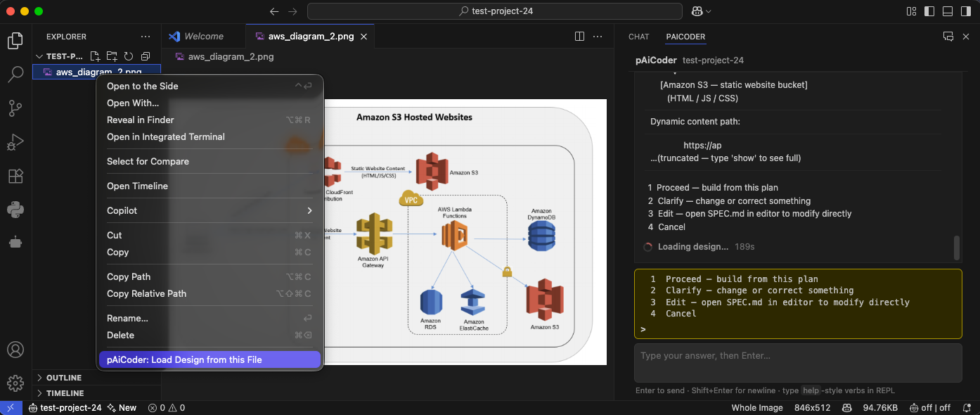
Task: Select the aws_diagram_2.png editor tab
Action: (x=310, y=36)
